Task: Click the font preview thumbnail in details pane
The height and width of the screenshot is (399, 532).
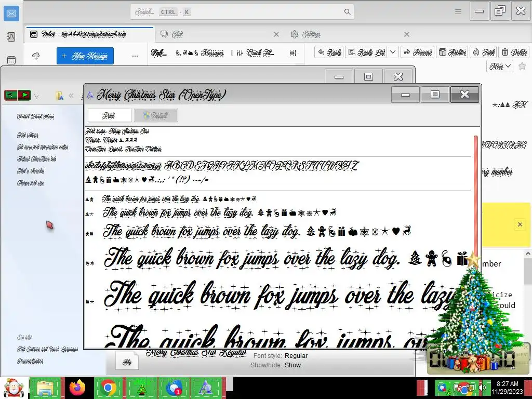Action: click(127, 362)
